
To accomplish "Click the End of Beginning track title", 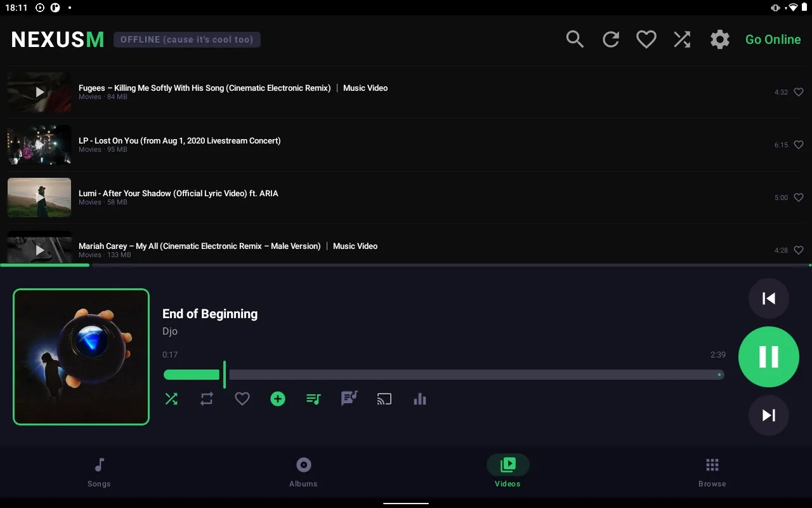I will coord(210,314).
